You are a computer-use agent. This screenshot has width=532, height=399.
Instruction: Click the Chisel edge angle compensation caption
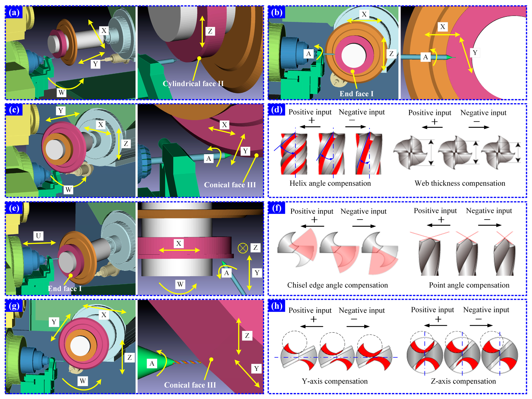[x=337, y=285]
